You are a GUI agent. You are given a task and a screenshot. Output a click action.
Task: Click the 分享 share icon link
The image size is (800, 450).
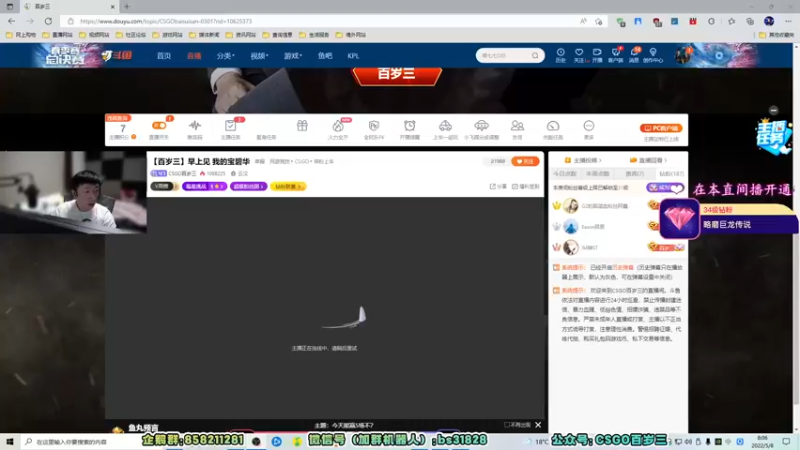498,186
